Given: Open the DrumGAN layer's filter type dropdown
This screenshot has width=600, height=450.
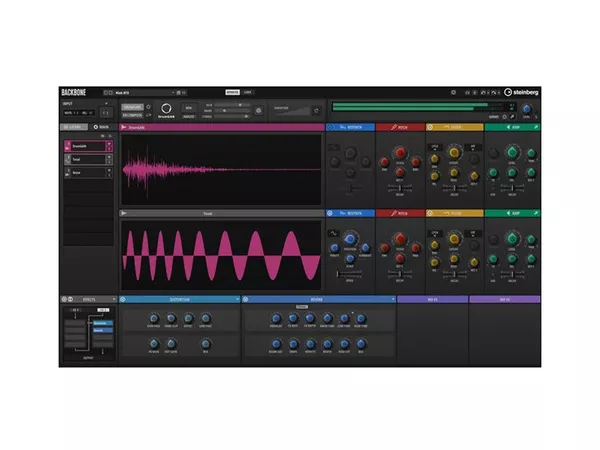Looking at the screenshot, I should point(435,147).
